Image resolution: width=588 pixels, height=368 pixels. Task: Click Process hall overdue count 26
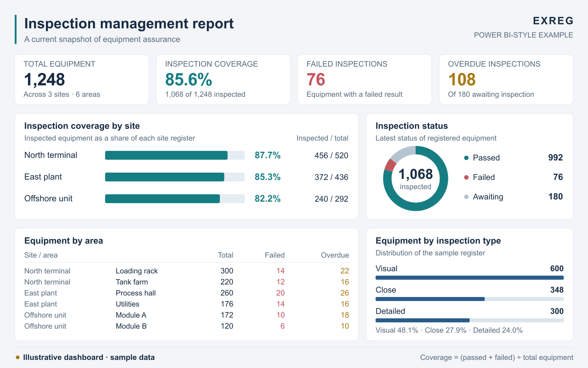click(x=345, y=293)
